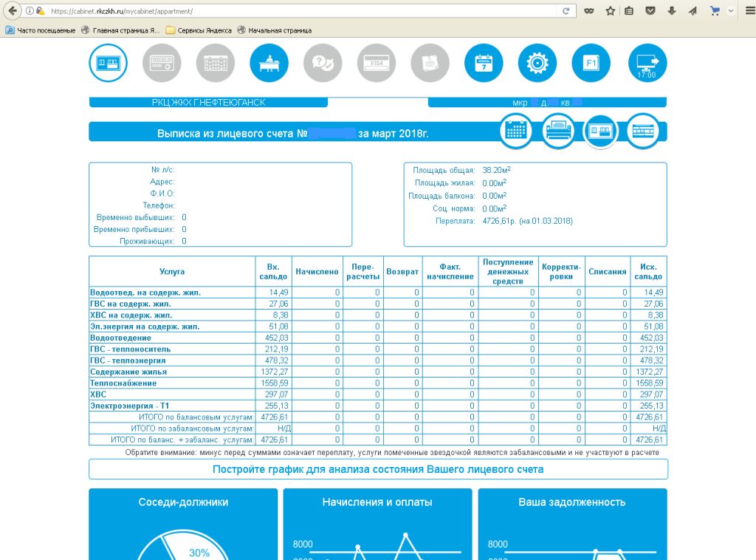Go back with the browser back arrow
Screen dimensions: 756x560
13,10
